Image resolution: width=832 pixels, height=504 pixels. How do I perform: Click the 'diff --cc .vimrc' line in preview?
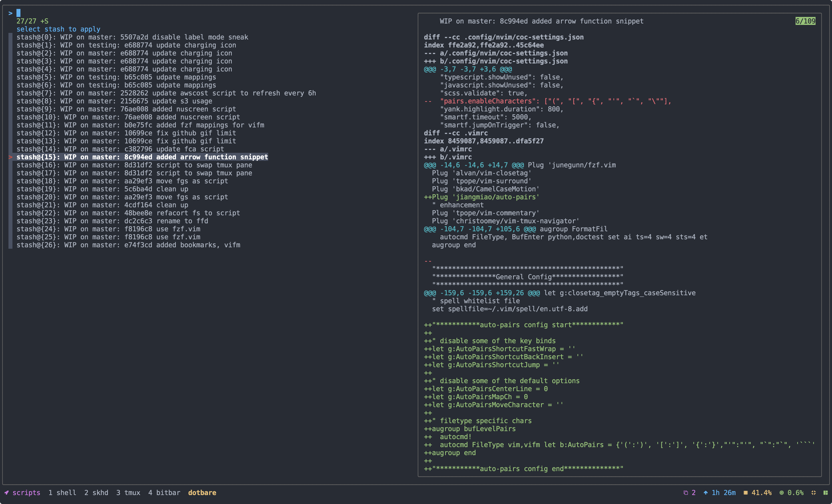456,133
